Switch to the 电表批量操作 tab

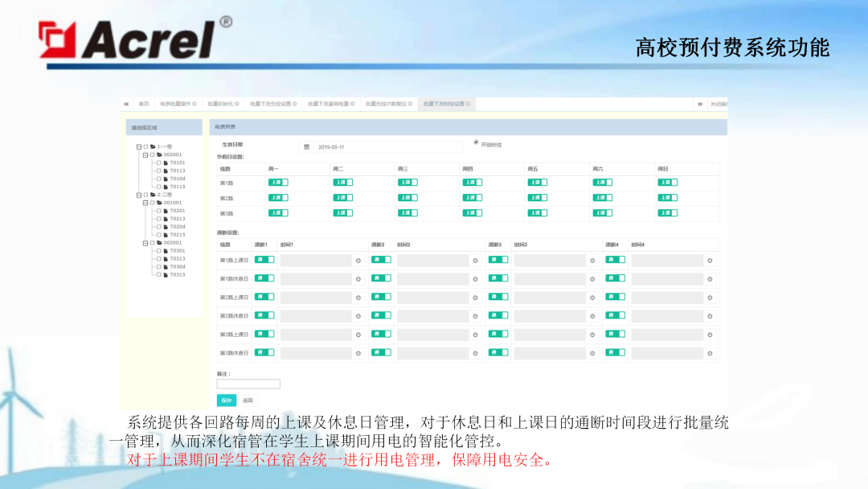[175, 102]
